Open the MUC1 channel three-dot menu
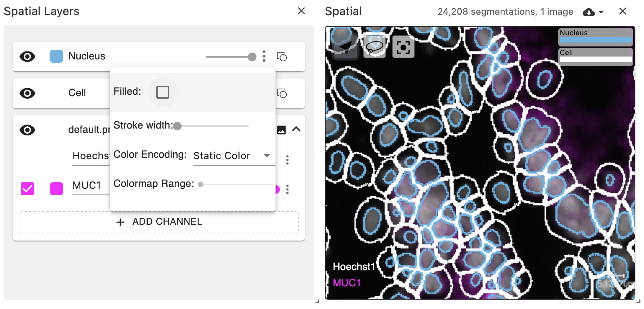The height and width of the screenshot is (309, 644). click(287, 190)
